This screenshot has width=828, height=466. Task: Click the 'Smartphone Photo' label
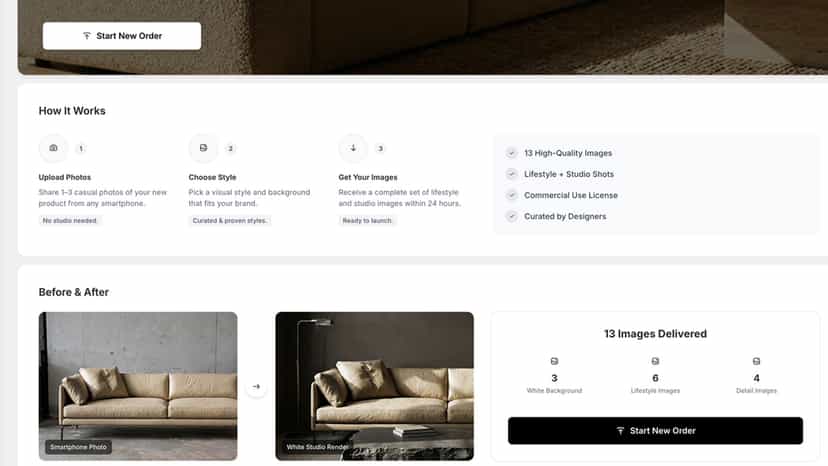78,447
